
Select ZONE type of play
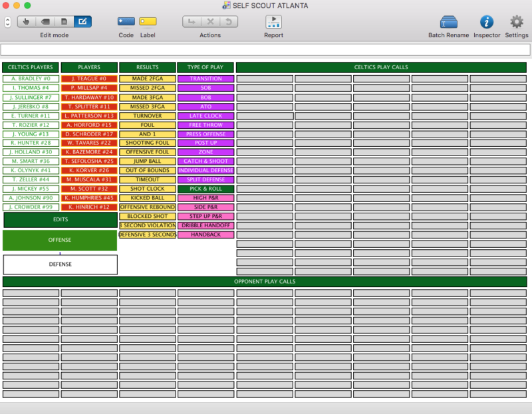pos(206,152)
